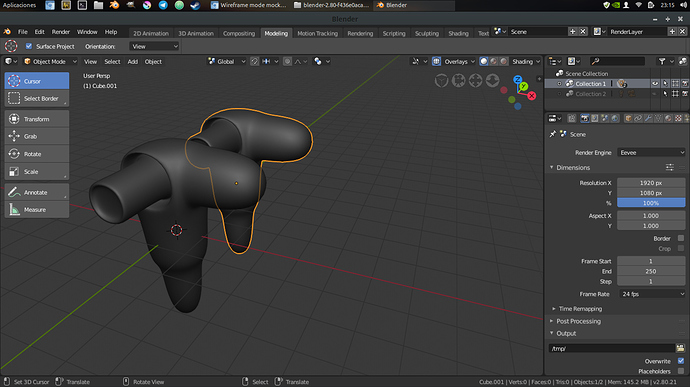Open the terminal from the OS top panel
The width and height of the screenshot is (690, 387).
point(82,5)
